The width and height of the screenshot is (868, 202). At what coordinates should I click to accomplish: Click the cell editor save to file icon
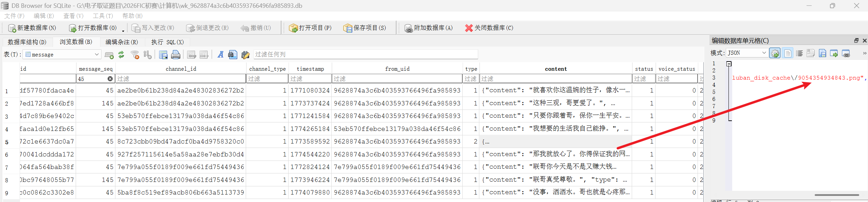coord(823,53)
